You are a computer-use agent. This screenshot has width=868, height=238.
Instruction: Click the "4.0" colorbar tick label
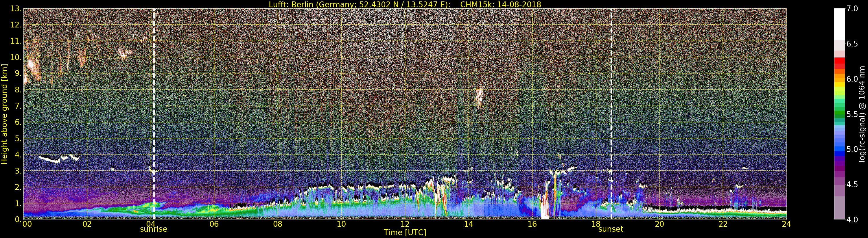pyautogui.click(x=852, y=220)
